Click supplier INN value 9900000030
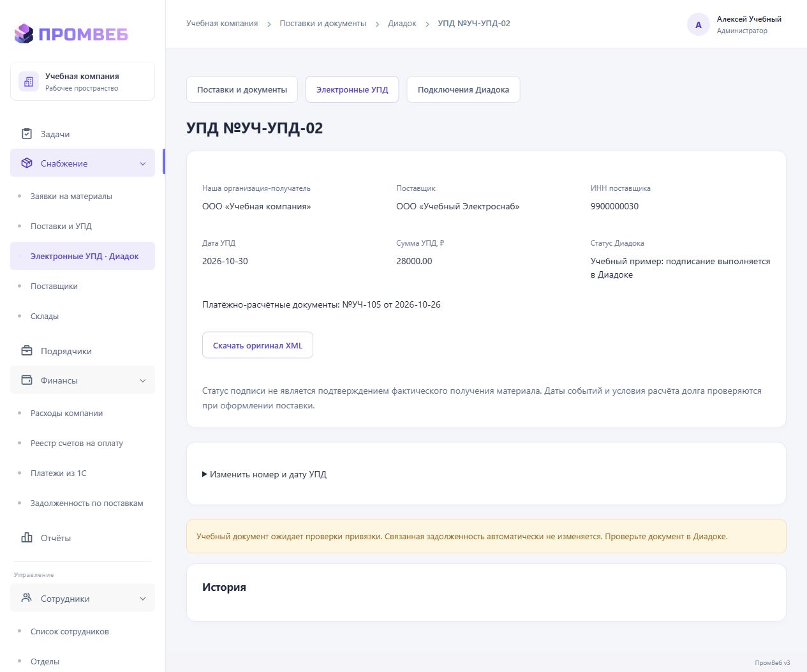Screen dimensions: 807x672 tap(614, 207)
